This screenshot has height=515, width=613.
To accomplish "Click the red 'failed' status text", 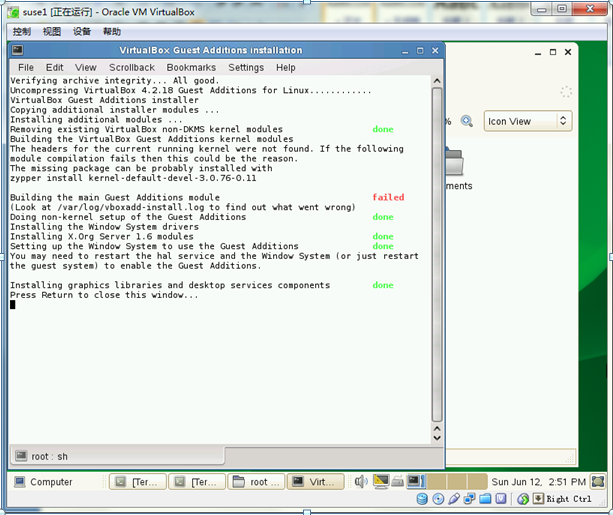I will 388,197.
